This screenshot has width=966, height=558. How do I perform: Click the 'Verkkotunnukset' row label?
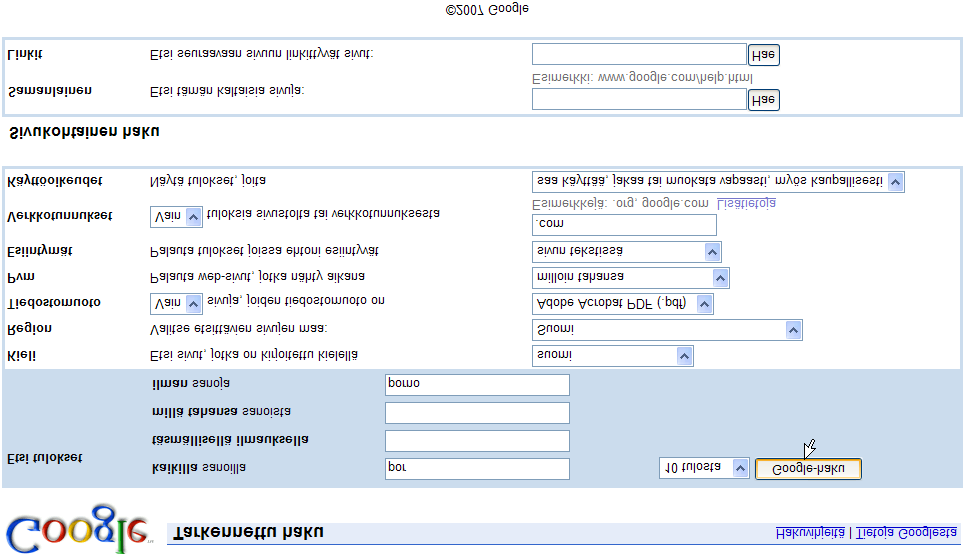pos(60,216)
